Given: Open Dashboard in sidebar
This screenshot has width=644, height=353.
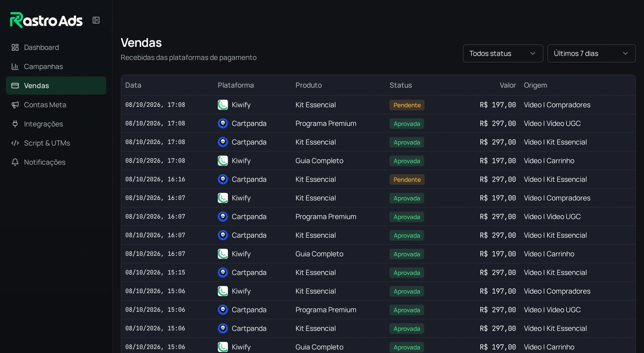Looking at the screenshot, I should point(56,47).
